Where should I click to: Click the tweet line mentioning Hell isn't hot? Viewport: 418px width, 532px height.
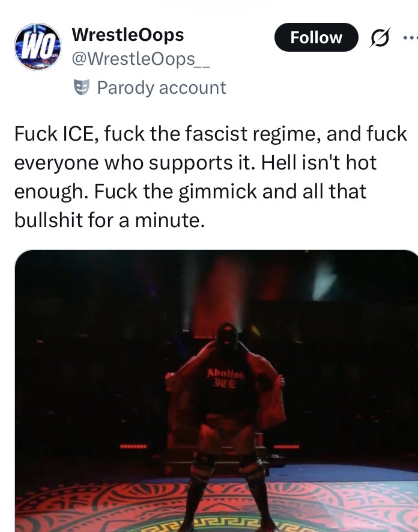[195, 162]
